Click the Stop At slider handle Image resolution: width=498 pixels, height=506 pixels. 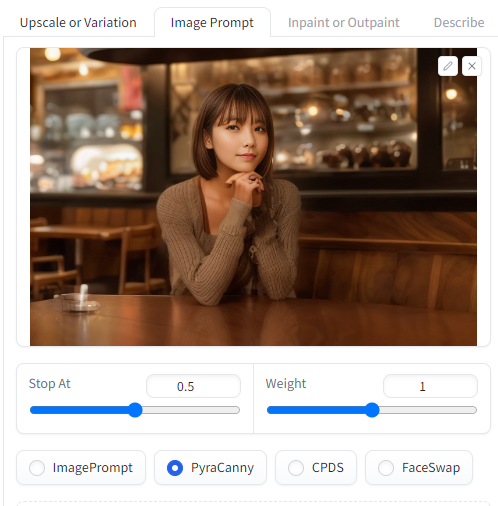(135, 410)
